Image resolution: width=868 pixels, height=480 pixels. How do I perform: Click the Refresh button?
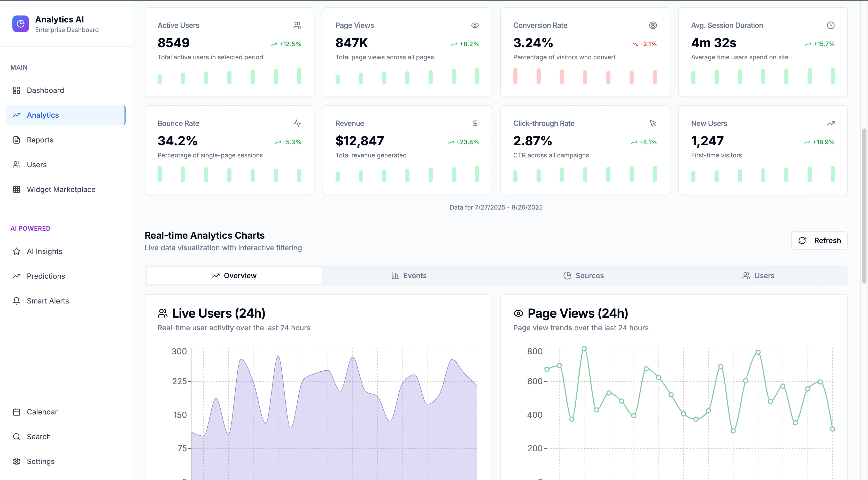tap(819, 240)
